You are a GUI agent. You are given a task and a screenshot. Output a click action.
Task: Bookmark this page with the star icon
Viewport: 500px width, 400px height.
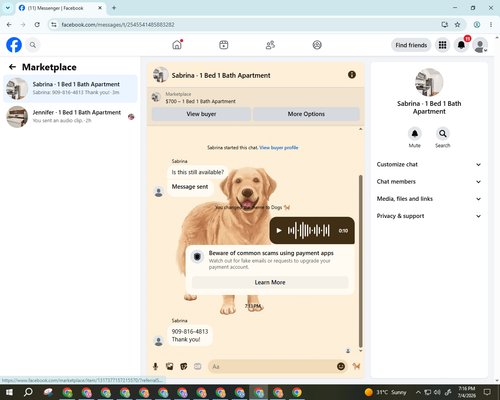tap(457, 25)
